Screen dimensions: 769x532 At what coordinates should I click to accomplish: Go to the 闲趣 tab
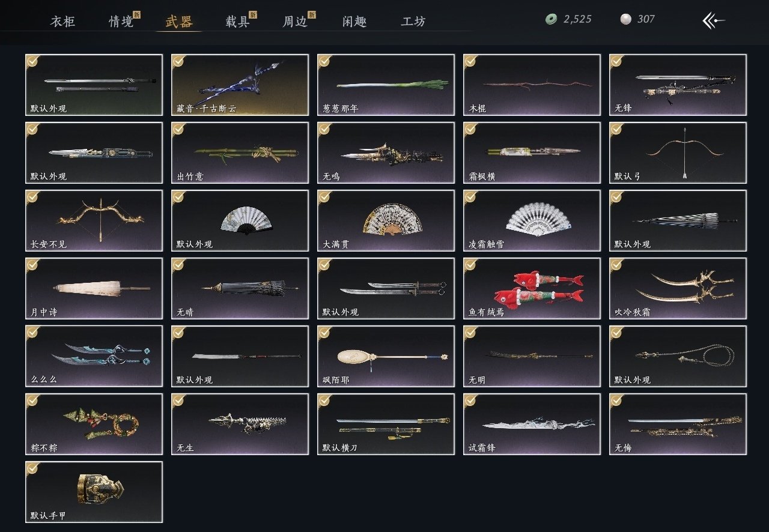[x=355, y=22]
